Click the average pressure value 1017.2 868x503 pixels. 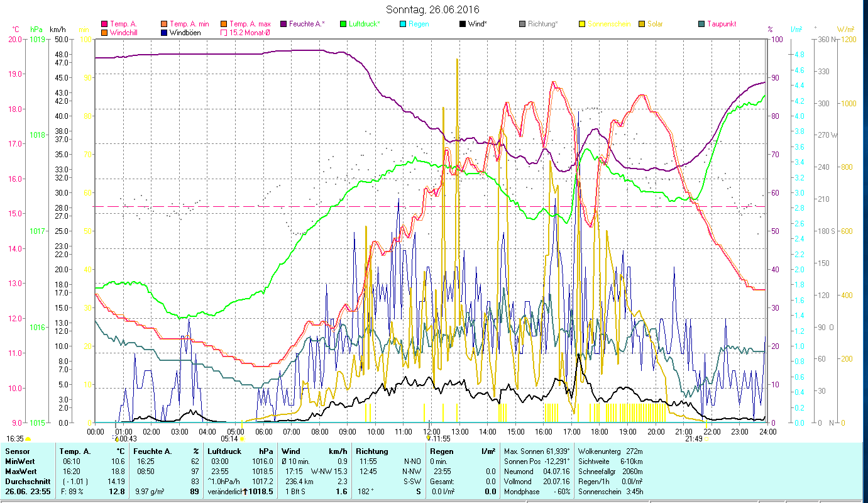coord(263,482)
